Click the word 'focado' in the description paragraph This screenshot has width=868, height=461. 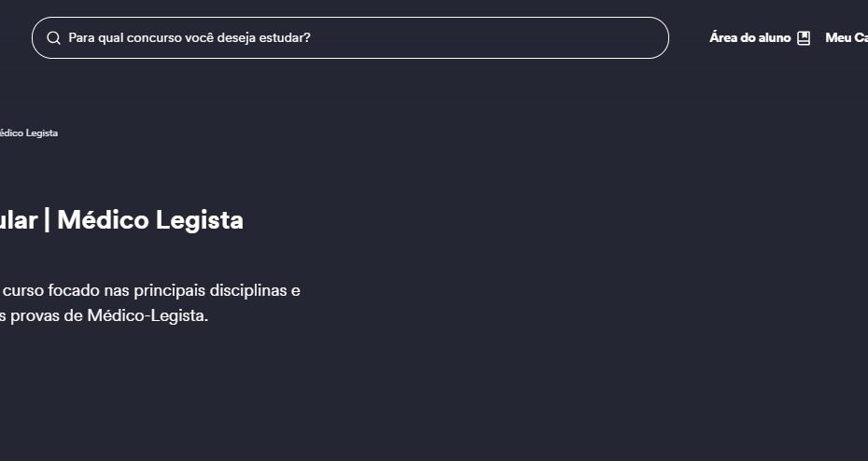pyautogui.click(x=74, y=290)
